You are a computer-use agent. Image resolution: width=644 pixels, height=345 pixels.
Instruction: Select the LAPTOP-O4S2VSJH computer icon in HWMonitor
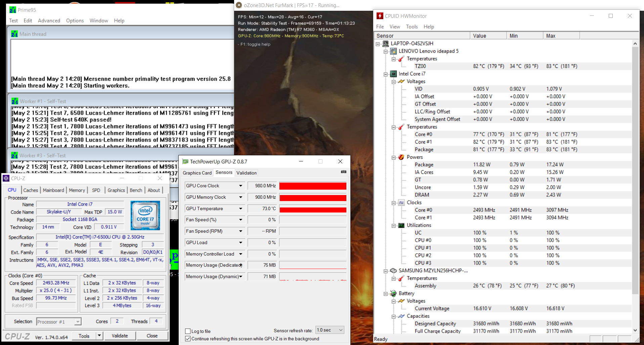[386, 43]
